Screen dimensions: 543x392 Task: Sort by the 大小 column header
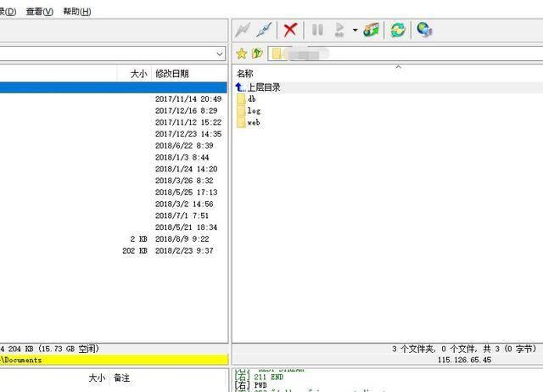134,74
